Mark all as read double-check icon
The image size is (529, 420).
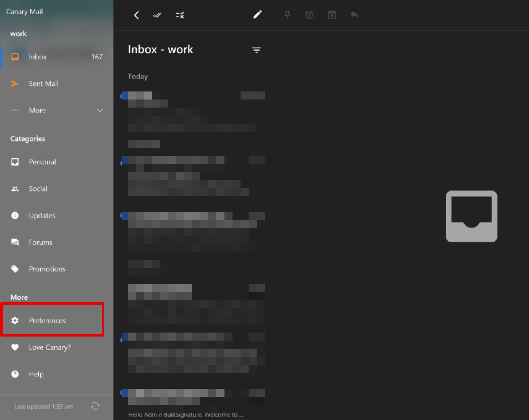coord(157,15)
